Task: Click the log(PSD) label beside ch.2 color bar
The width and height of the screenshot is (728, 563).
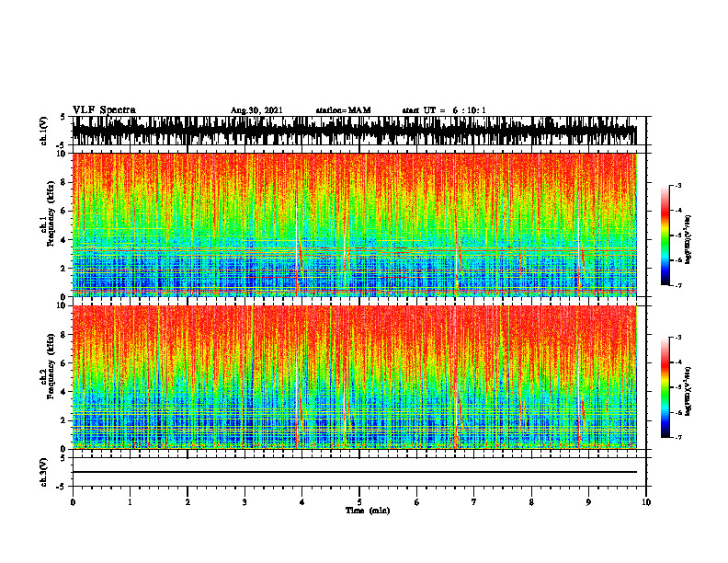Action: (688, 392)
